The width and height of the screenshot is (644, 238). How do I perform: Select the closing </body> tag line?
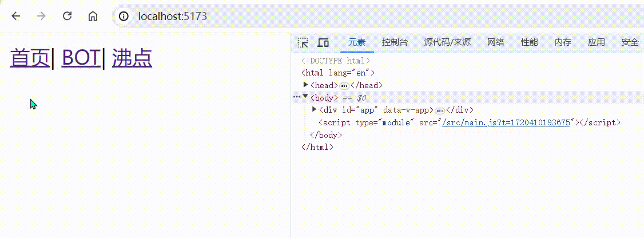[x=326, y=135]
